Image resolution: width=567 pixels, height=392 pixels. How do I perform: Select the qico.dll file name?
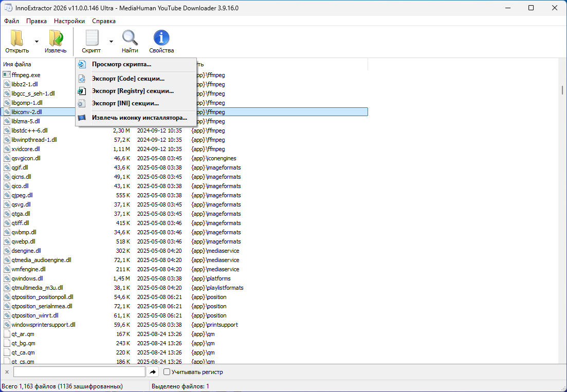20,186
